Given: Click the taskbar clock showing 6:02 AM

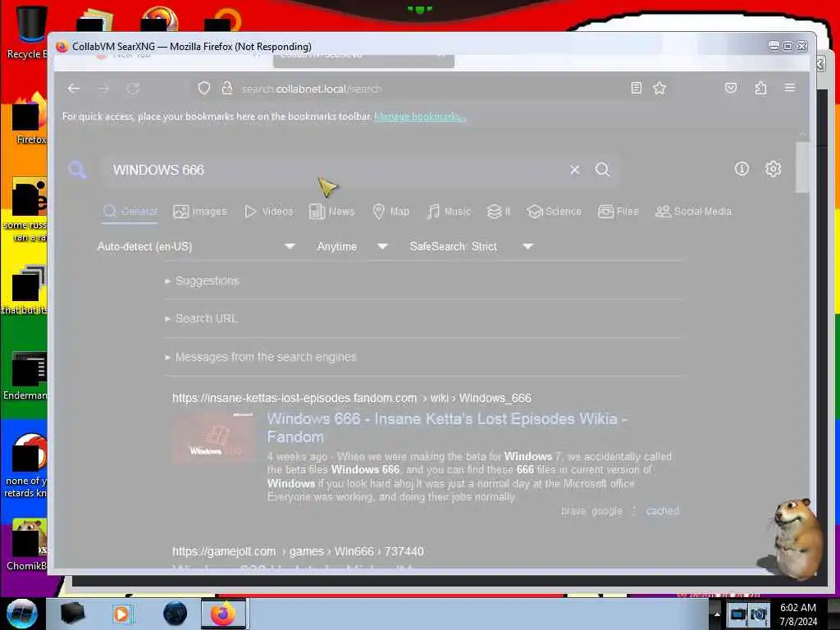Looking at the screenshot, I should coord(798,614).
